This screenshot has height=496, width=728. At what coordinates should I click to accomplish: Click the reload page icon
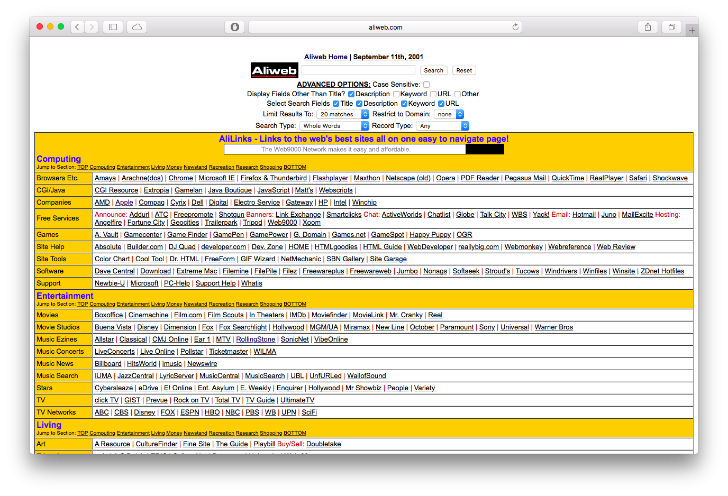[516, 27]
